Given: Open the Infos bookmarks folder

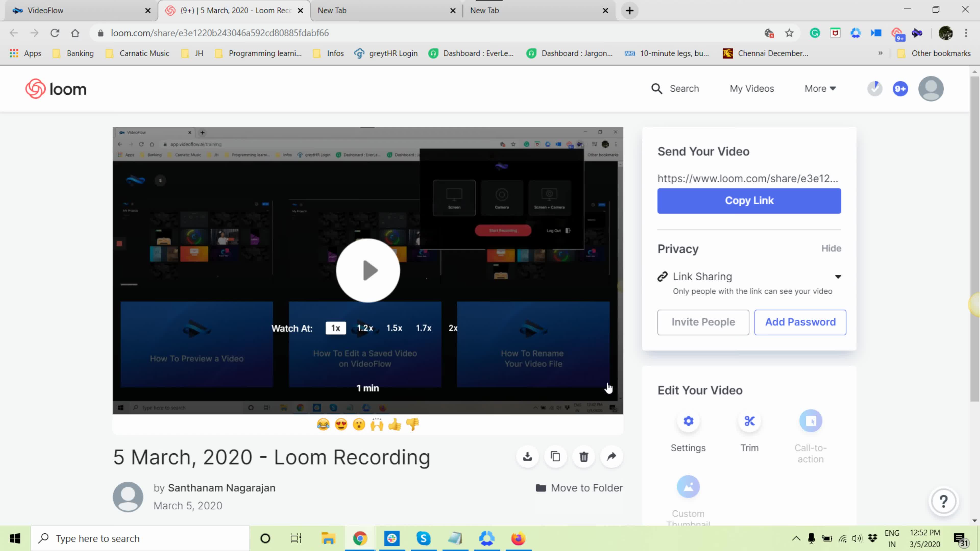Looking at the screenshot, I should [x=328, y=53].
